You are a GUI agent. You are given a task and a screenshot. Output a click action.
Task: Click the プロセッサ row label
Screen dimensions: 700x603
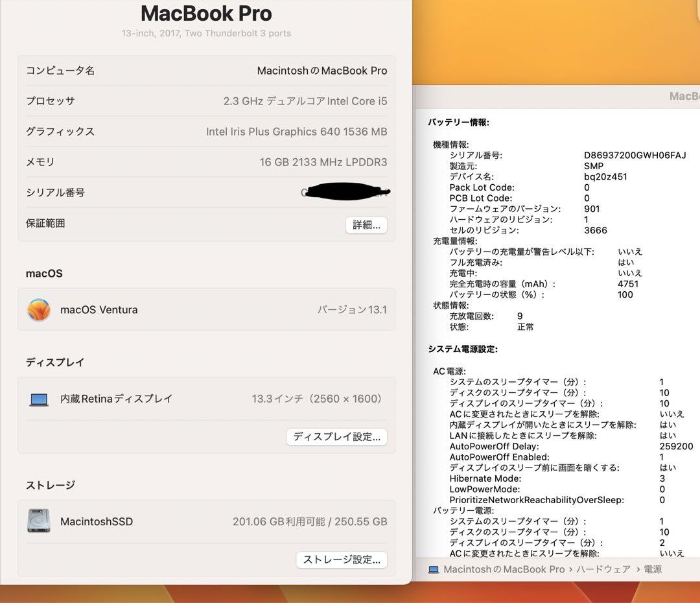51,101
